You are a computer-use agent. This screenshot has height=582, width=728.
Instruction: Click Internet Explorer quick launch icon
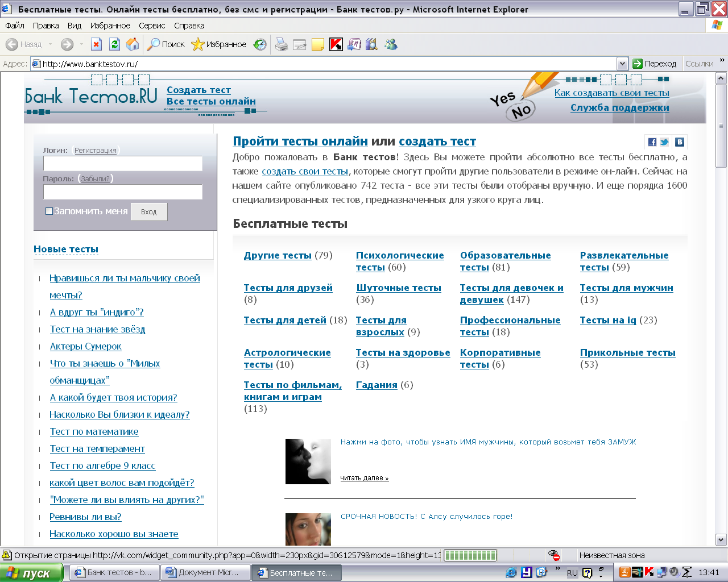click(x=511, y=572)
